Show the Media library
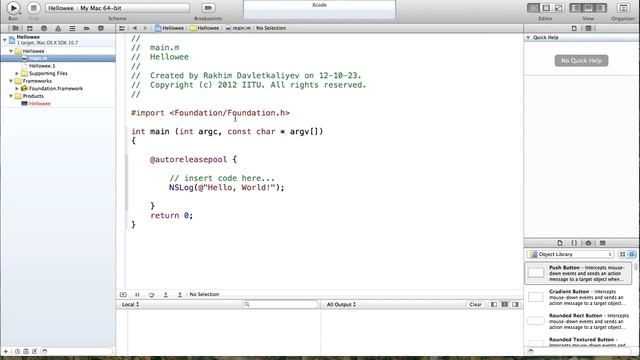 [602, 243]
